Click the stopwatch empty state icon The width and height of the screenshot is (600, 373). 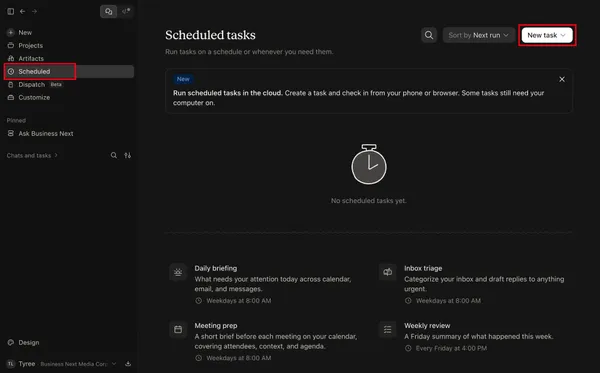[x=369, y=164]
